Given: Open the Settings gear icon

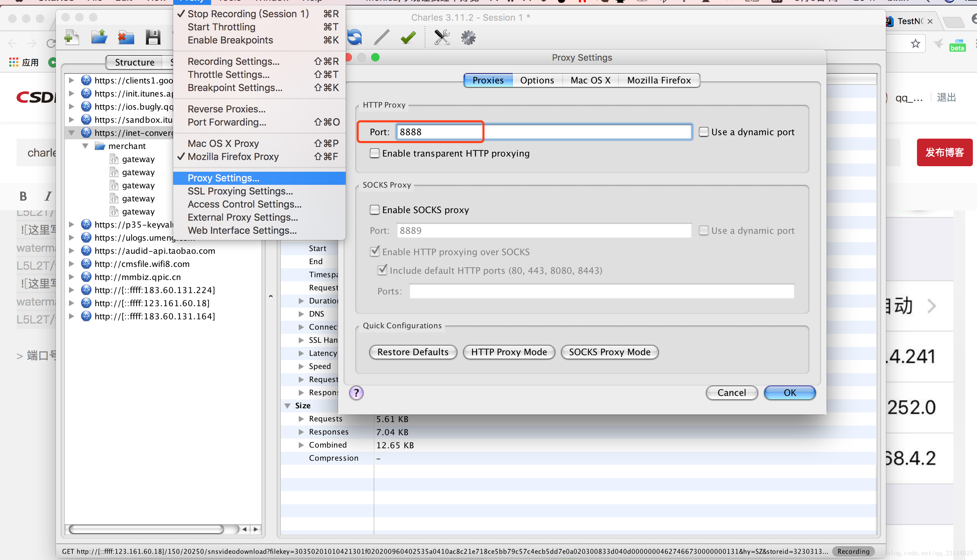Looking at the screenshot, I should coord(468,37).
